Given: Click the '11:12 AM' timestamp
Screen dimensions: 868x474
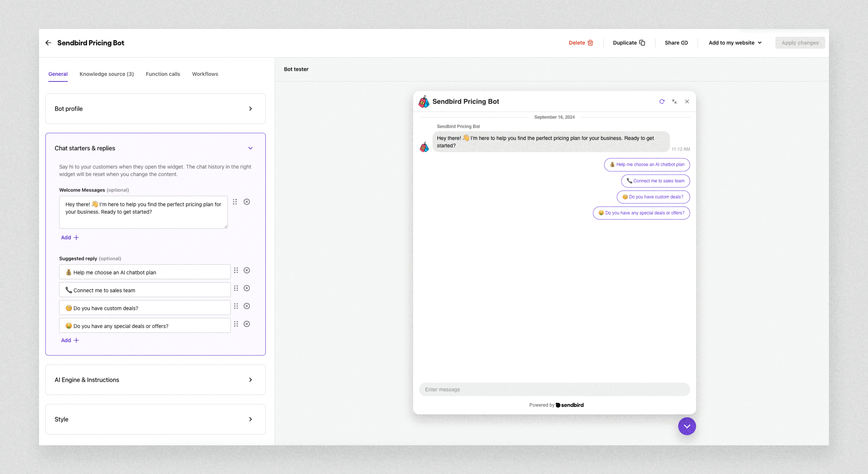Looking at the screenshot, I should pos(681,149).
